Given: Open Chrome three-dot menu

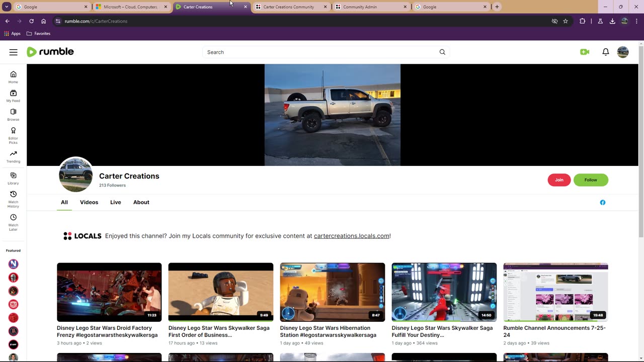Looking at the screenshot, I should tap(637, 21).
